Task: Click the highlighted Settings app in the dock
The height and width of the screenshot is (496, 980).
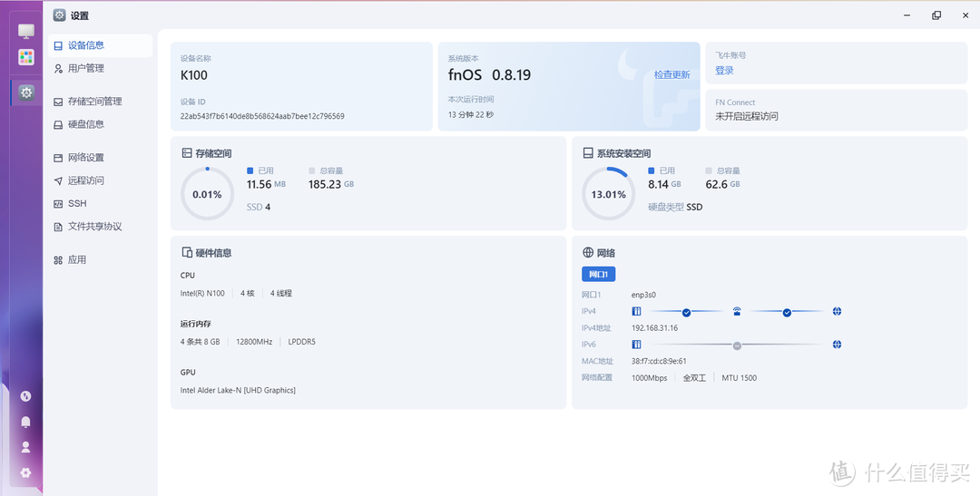Action: tap(26, 92)
